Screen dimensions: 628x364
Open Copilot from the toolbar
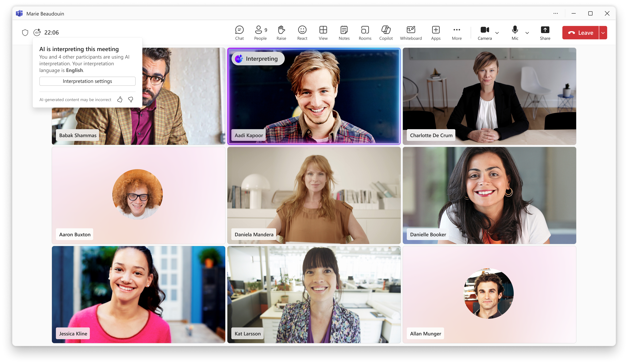386,33
